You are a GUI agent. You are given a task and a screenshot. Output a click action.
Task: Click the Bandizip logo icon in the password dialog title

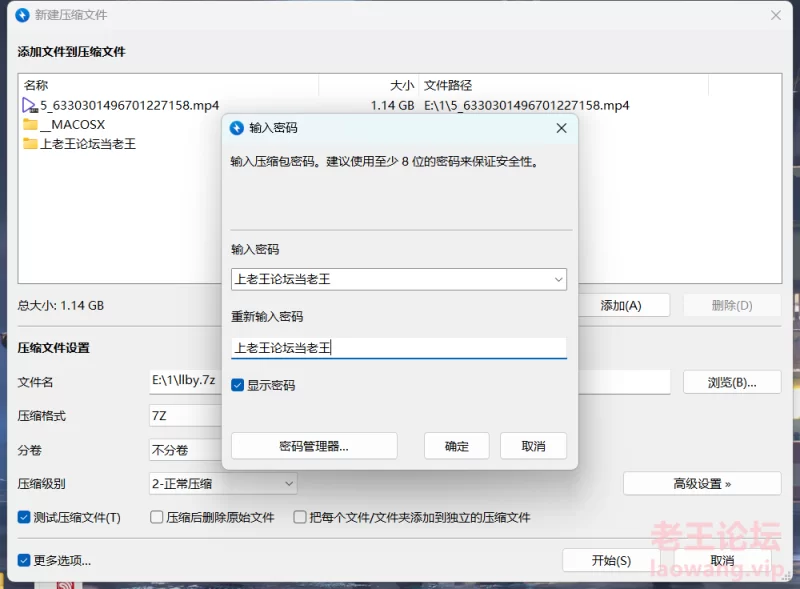click(x=237, y=128)
